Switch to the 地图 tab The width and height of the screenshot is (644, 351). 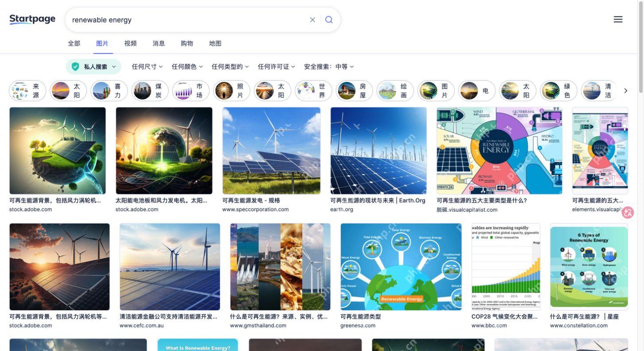click(215, 43)
